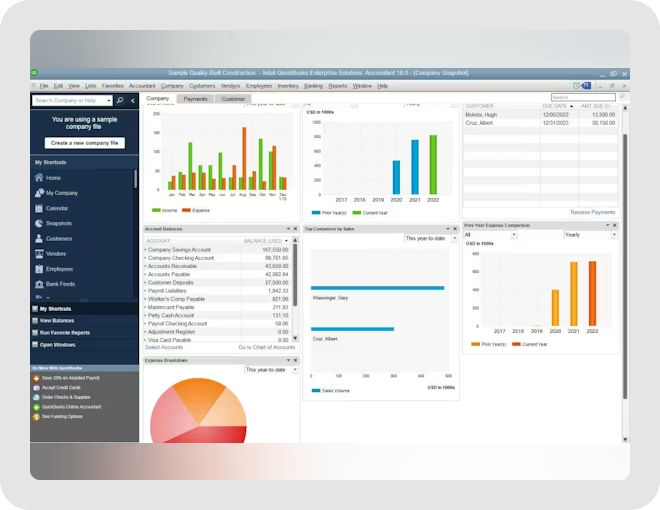Open Expense Breakdown This year-to-date dropdown
Image resolution: width=660 pixels, height=510 pixels.
coord(271,369)
